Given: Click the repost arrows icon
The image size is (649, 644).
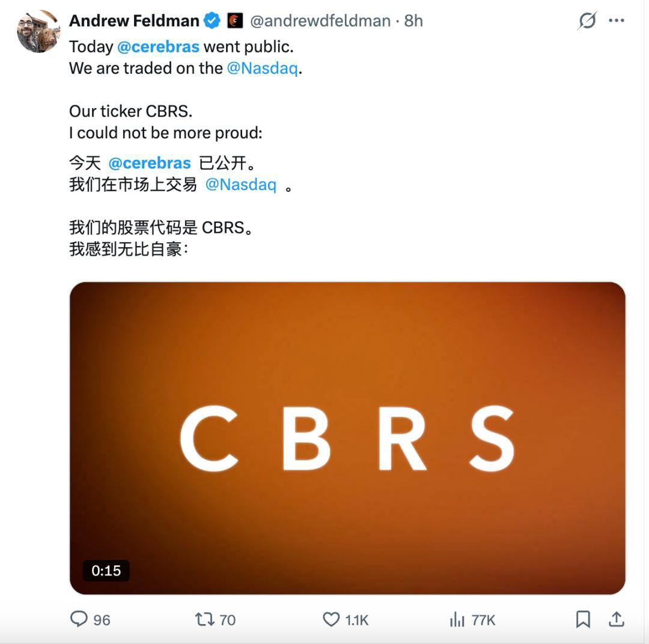Looking at the screenshot, I should [204, 619].
